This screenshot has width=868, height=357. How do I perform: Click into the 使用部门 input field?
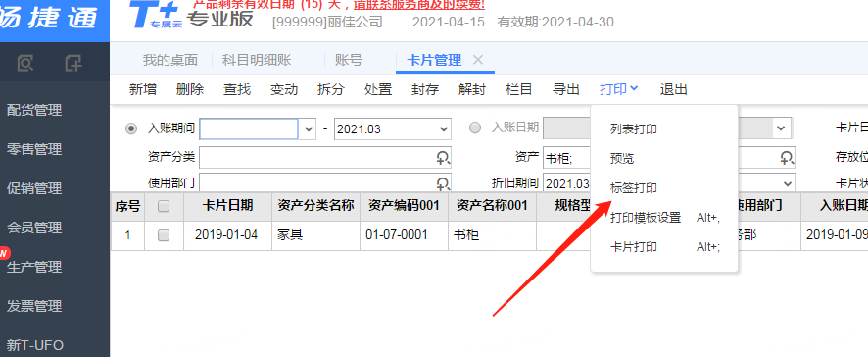pos(325,183)
